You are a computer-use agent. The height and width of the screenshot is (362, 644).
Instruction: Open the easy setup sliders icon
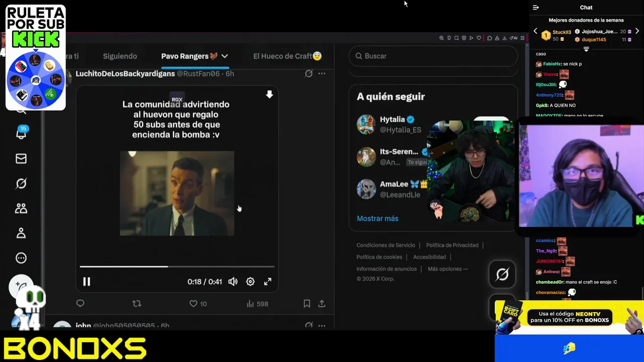(522, 38)
